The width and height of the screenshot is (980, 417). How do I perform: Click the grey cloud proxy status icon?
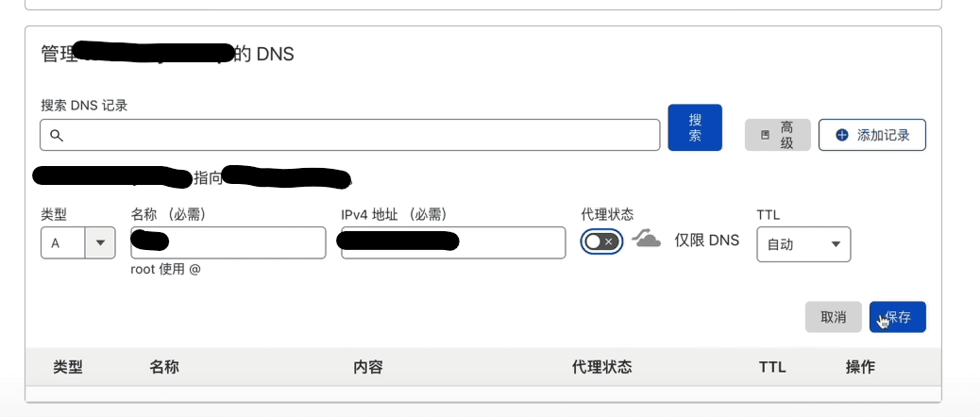point(646,239)
